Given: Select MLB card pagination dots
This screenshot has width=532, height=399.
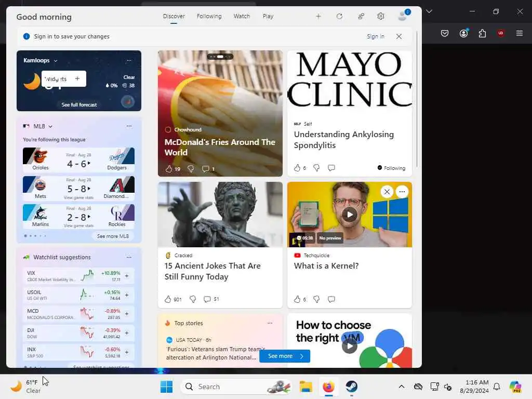Looking at the screenshot, I should pos(35,236).
